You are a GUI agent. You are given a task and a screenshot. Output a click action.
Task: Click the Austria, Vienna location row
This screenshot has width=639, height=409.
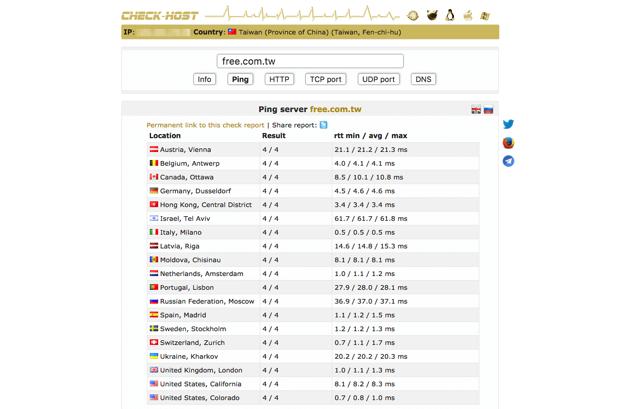pyautogui.click(x=185, y=149)
